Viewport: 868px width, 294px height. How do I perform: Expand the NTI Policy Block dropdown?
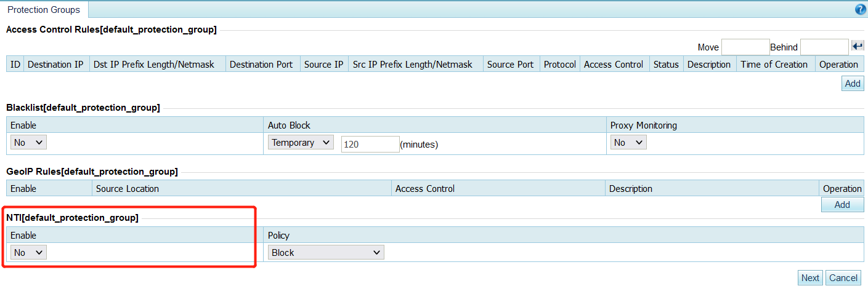[326, 252]
